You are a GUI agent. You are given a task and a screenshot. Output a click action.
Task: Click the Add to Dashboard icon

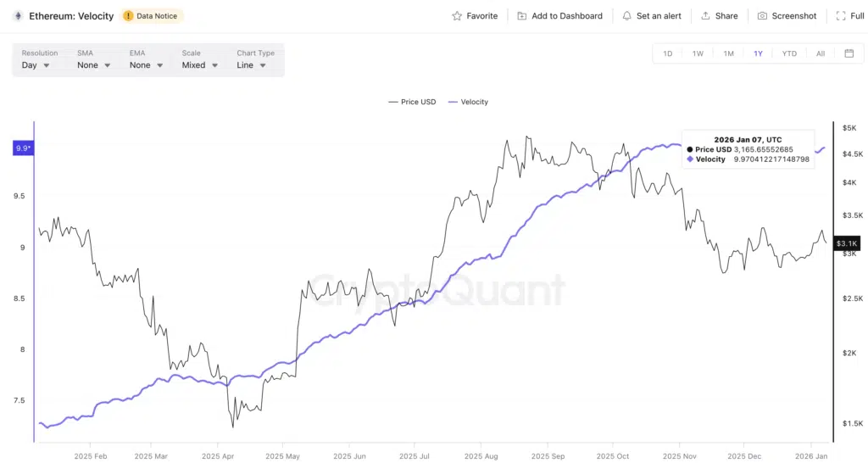(x=522, y=16)
